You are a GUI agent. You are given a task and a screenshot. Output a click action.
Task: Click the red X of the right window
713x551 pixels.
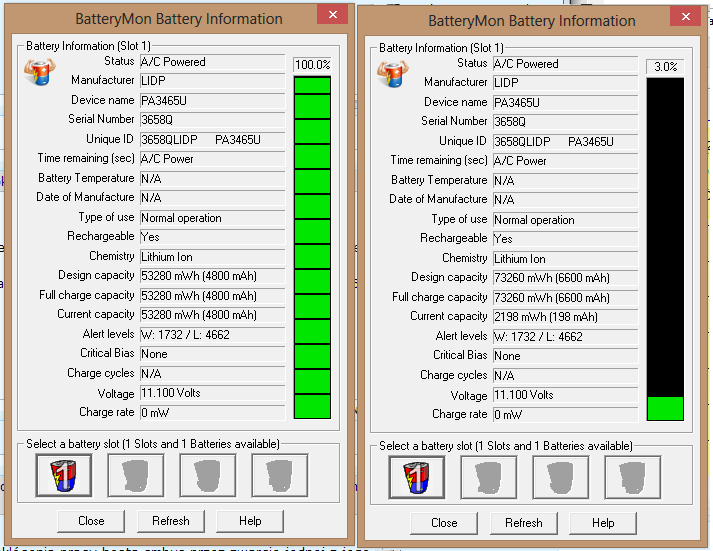(x=686, y=16)
